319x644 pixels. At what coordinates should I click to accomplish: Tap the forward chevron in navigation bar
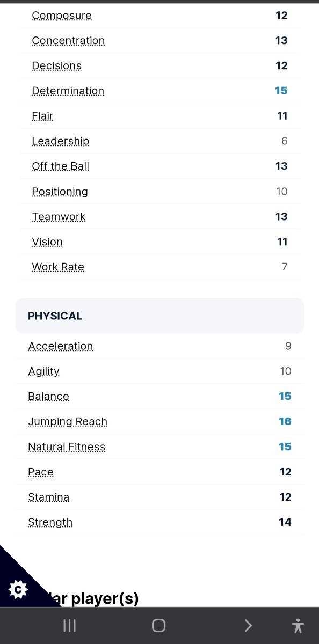point(248,625)
